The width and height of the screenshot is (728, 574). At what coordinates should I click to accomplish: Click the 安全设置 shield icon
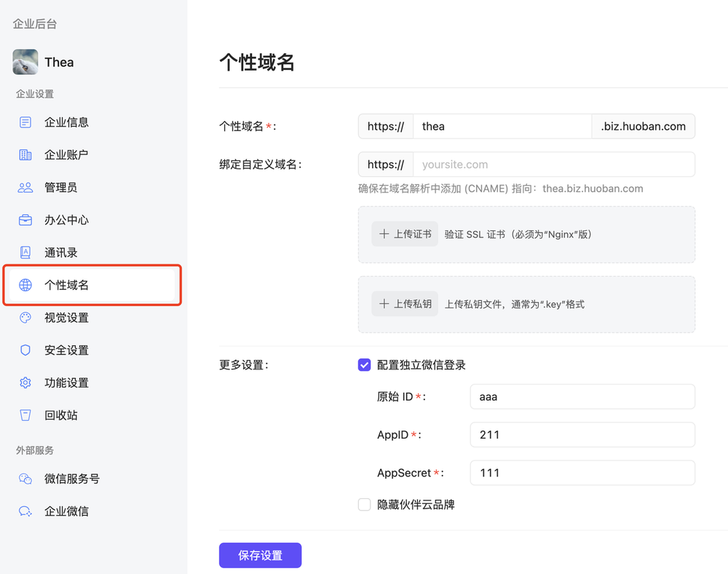tap(25, 350)
